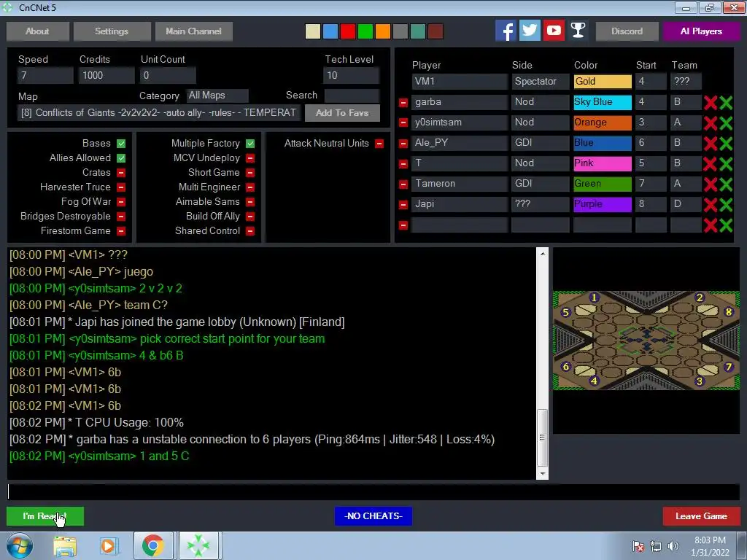Open File Explorer from the taskbar
Image resolution: width=747 pixels, height=560 pixels.
[65, 545]
